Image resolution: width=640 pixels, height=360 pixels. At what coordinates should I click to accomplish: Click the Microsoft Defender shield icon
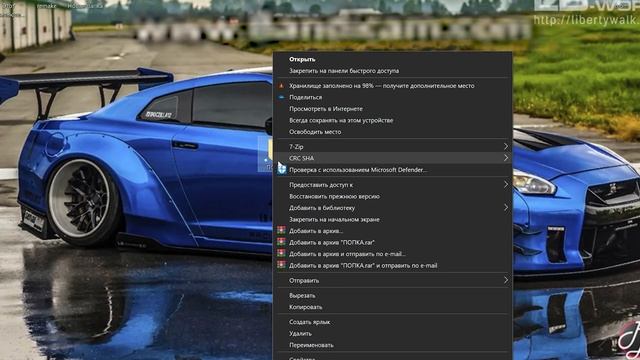(x=282, y=170)
